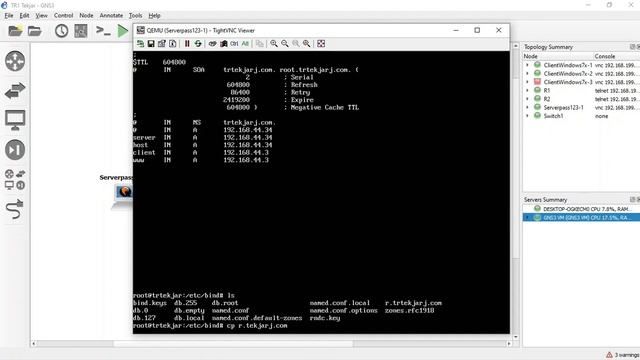Screen dimensions: 640x360
Task: Open the Edit menu in GNS3
Action: pos(24,16)
